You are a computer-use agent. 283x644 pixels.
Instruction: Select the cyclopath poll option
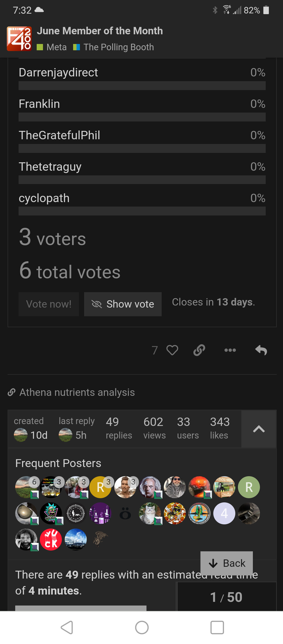click(44, 198)
